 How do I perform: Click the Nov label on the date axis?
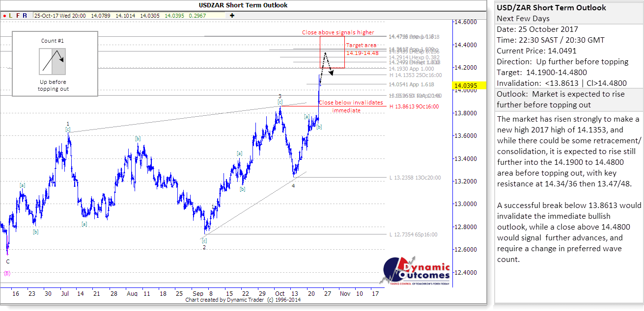[345, 293]
